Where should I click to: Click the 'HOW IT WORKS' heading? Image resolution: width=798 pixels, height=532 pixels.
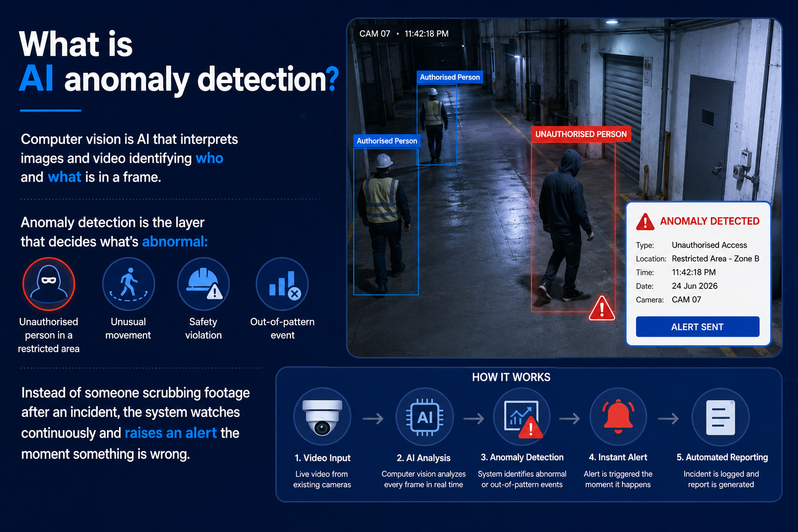pyautogui.click(x=511, y=377)
